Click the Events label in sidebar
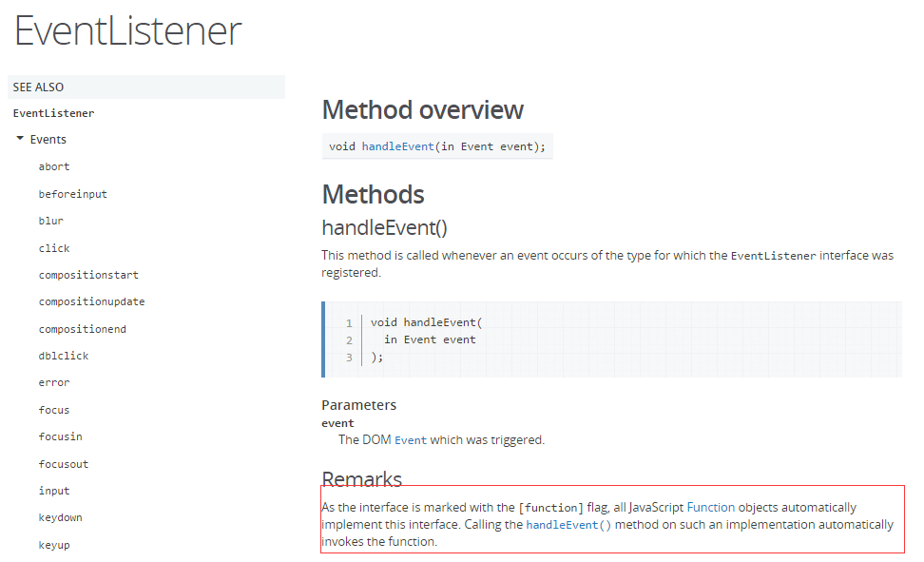The height and width of the screenshot is (562, 924). click(48, 139)
